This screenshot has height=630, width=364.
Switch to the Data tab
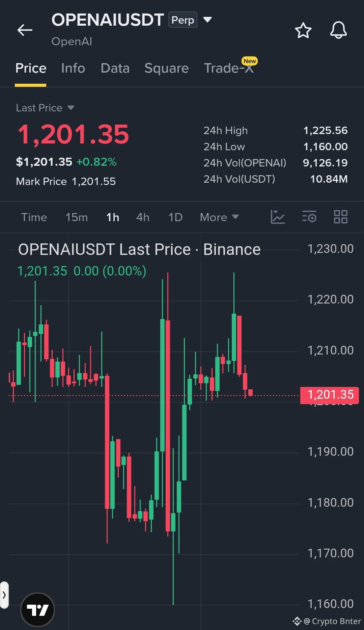click(115, 68)
